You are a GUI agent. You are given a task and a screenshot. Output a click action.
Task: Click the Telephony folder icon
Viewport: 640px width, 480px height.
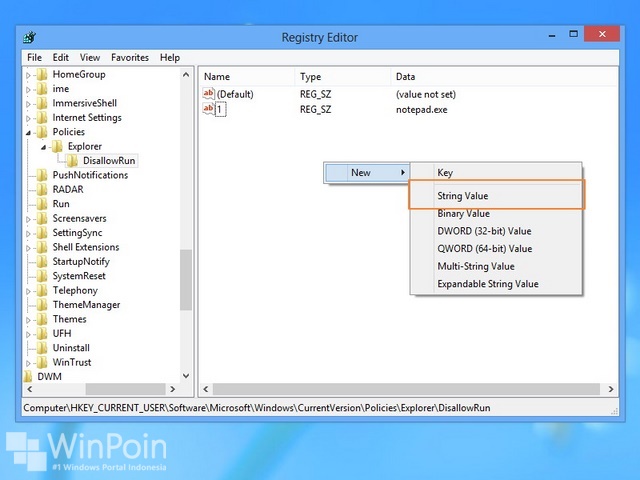tap(42, 290)
